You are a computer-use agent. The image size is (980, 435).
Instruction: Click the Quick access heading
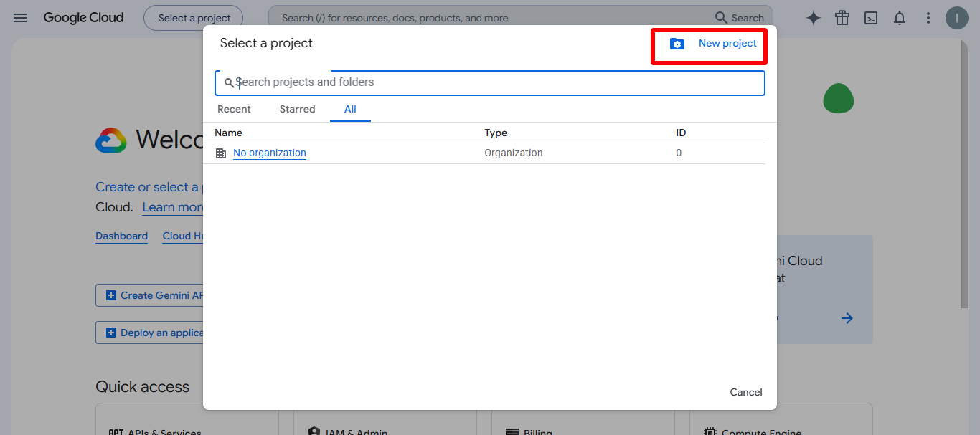click(143, 387)
